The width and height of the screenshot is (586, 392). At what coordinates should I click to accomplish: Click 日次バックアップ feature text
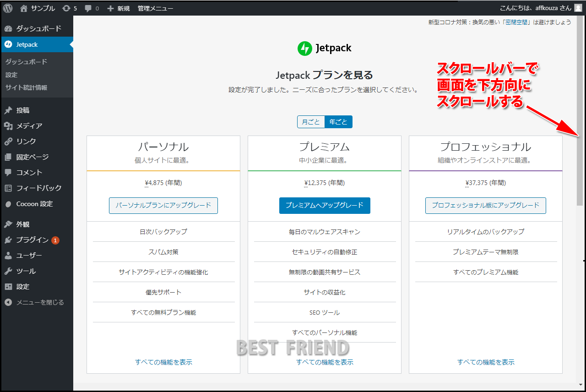pos(163,232)
